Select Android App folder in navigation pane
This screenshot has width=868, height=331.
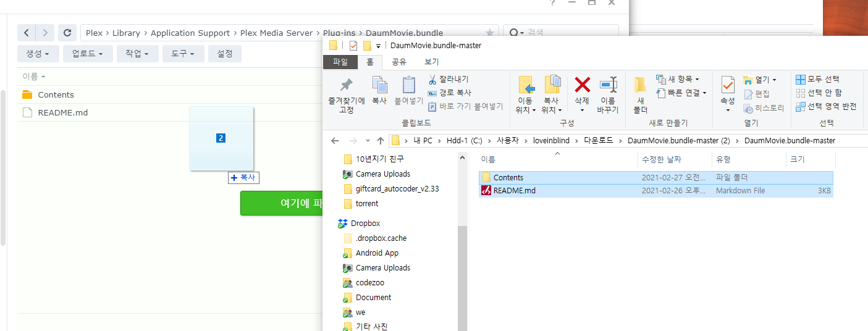[377, 253]
